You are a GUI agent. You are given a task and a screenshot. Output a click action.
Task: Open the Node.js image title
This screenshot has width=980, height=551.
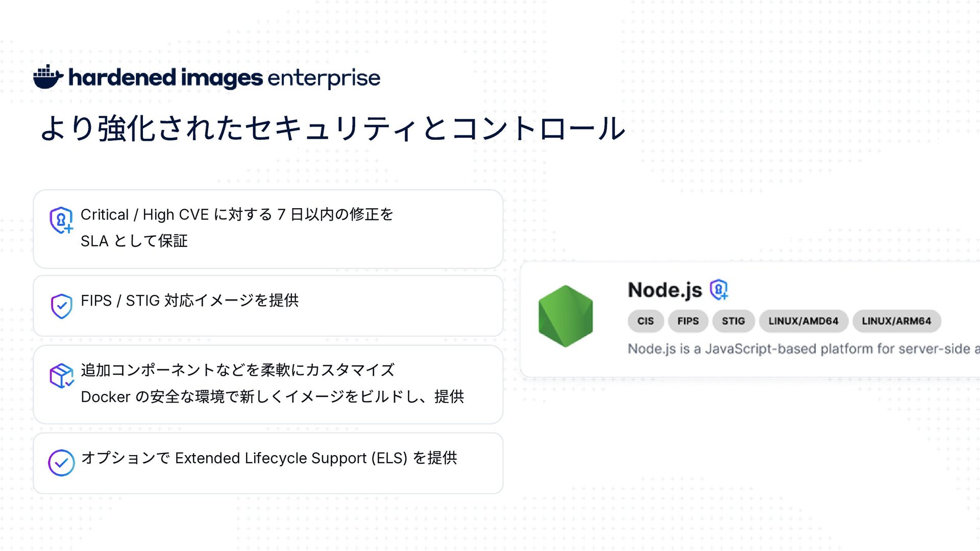click(x=665, y=290)
